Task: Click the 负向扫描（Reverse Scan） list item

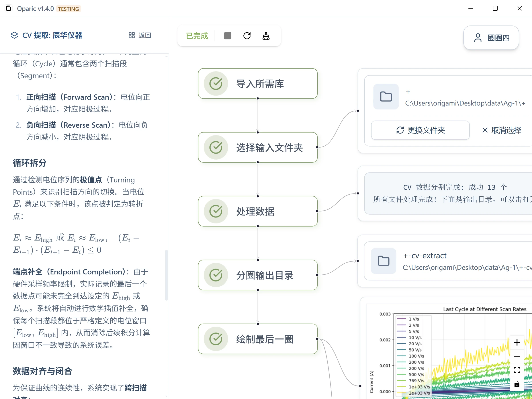Action: [x=87, y=131]
